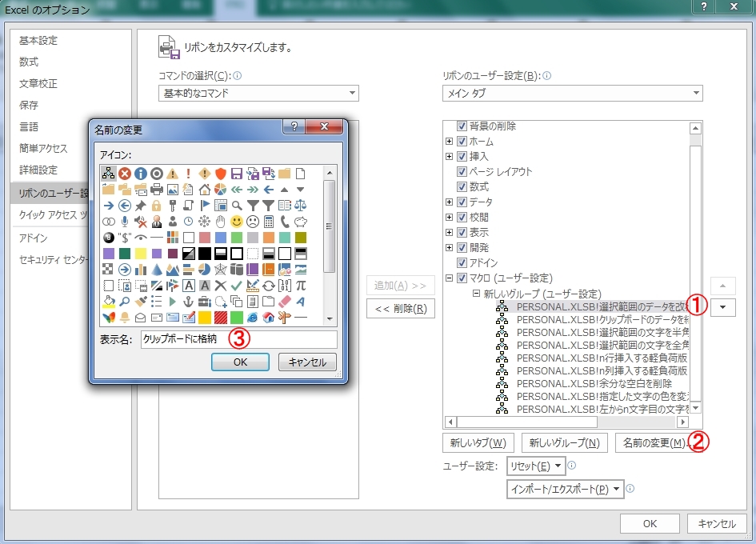
Task: Select the pushpin icon
Action: point(140,206)
